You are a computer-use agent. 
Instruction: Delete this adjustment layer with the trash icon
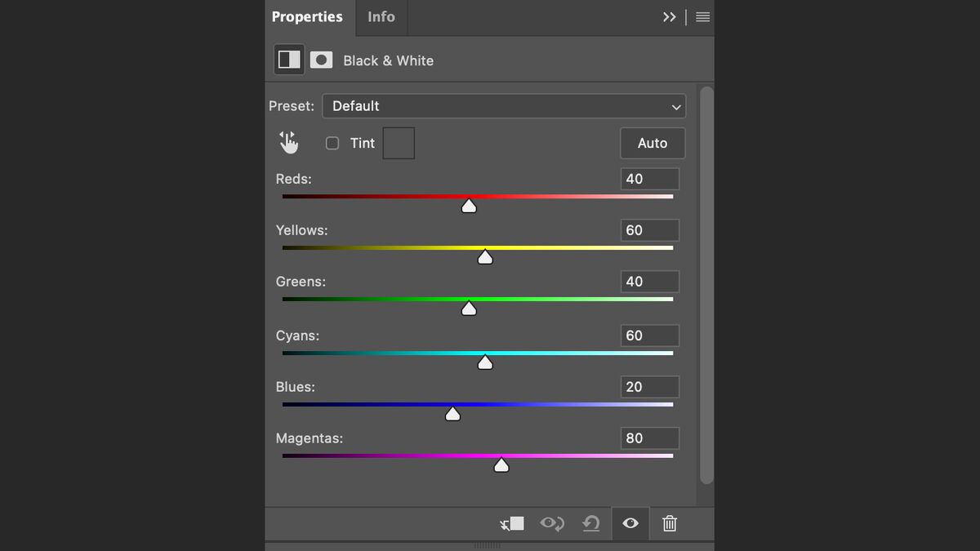[x=670, y=523]
